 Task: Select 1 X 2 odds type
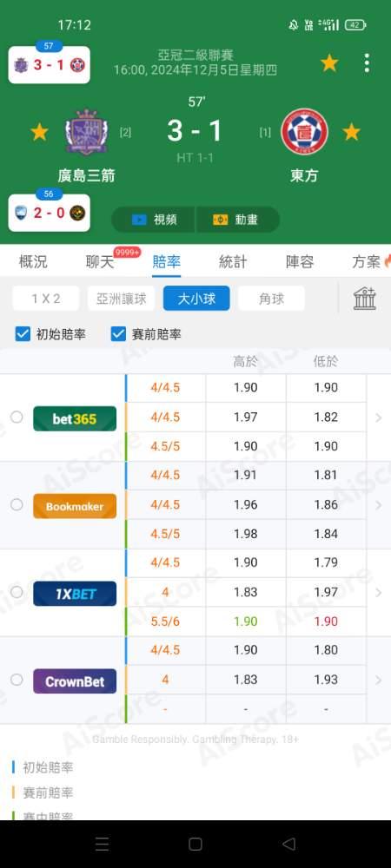pos(46,299)
